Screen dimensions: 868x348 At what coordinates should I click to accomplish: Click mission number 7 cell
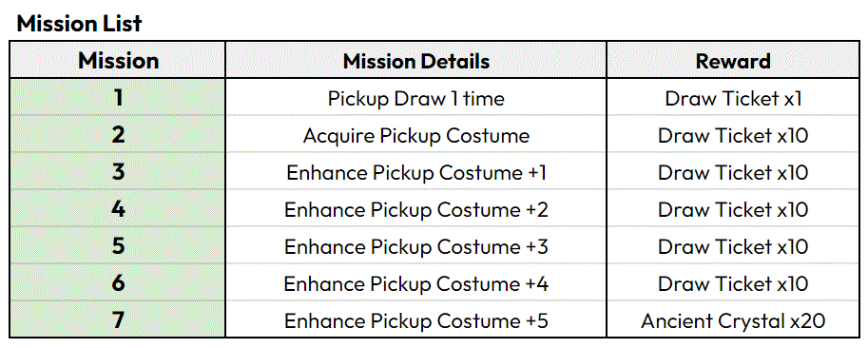(118, 320)
